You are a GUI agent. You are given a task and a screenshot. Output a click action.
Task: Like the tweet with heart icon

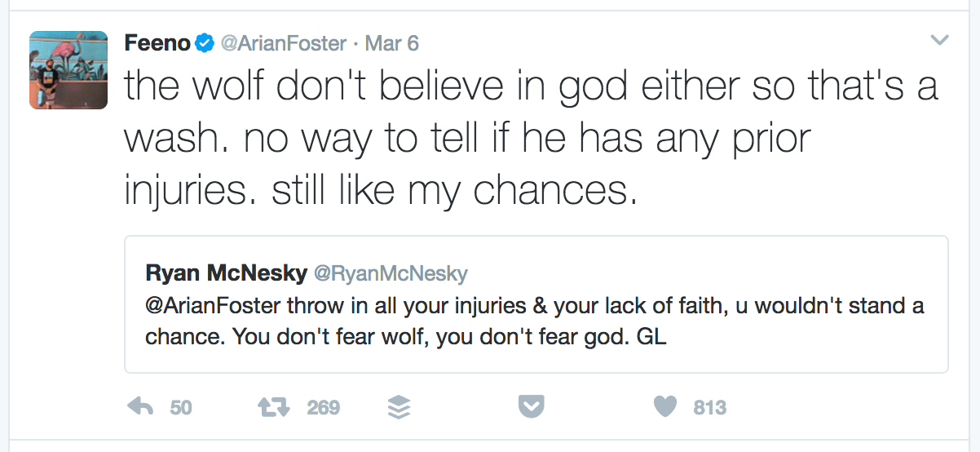coord(666,406)
